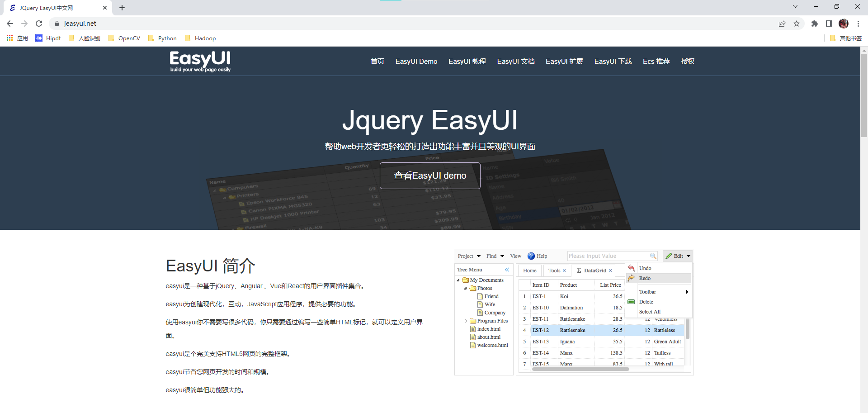Open 授权 in the navigation
This screenshot has height=413, width=868.
(688, 62)
